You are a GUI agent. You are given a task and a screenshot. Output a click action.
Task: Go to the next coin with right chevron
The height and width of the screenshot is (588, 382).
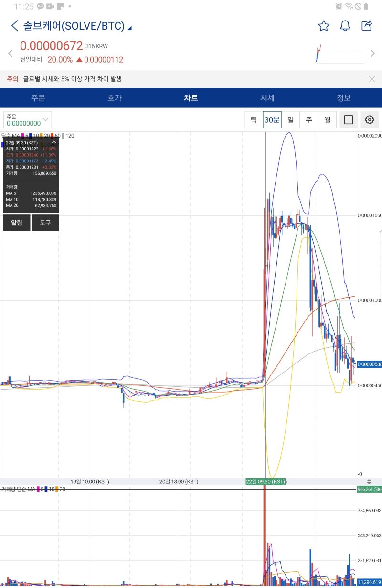373,53
